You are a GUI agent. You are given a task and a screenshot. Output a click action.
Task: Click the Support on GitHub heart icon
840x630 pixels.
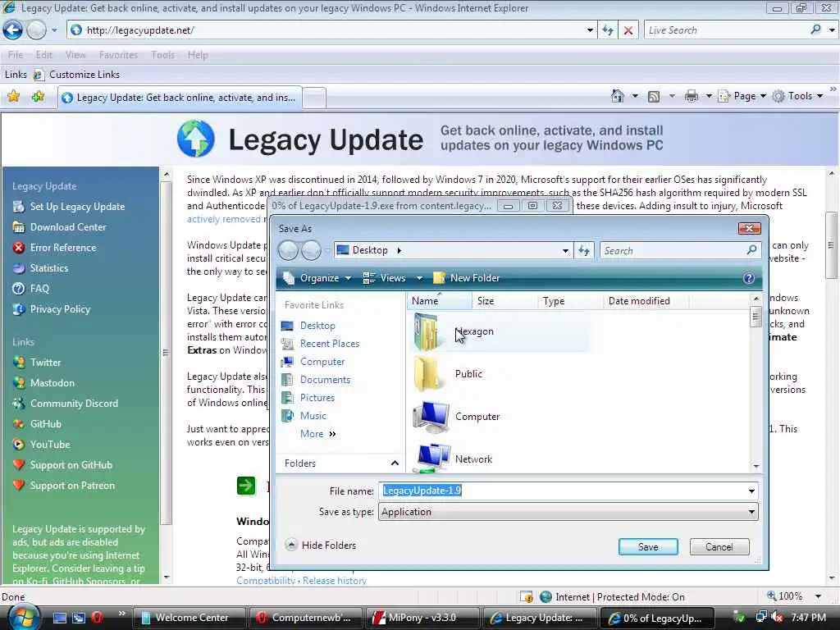19,464
